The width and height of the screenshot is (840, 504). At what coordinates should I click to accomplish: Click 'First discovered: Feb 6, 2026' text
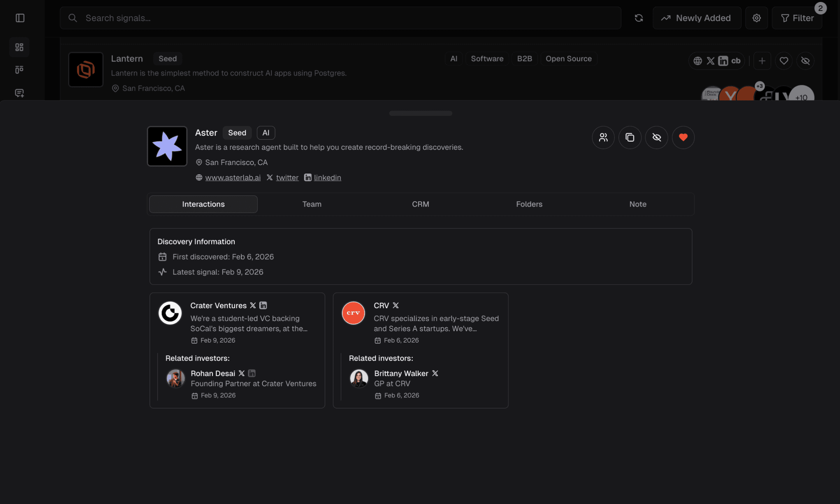(x=223, y=257)
